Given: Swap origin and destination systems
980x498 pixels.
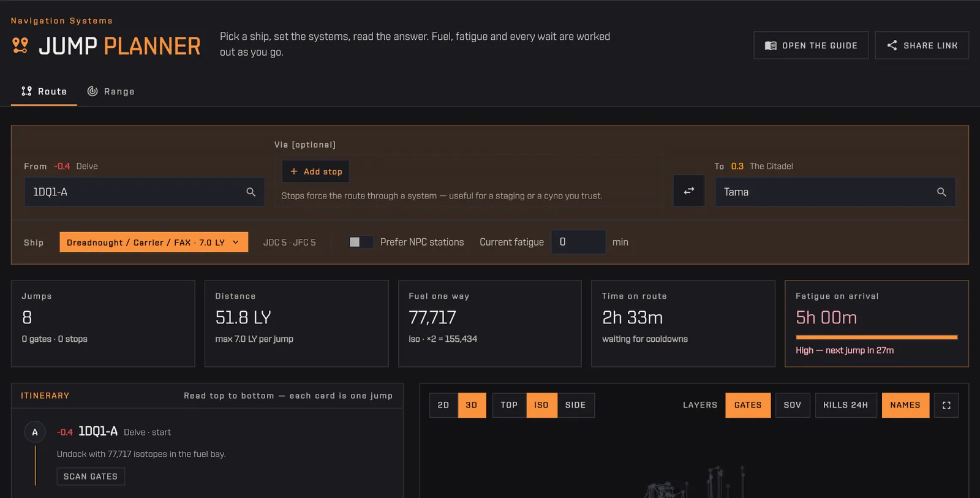Looking at the screenshot, I should (x=689, y=191).
